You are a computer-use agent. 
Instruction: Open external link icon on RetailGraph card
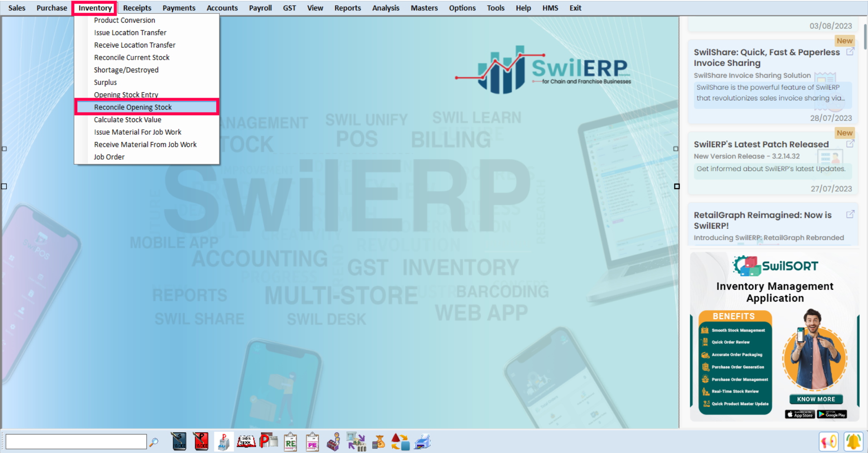click(850, 214)
